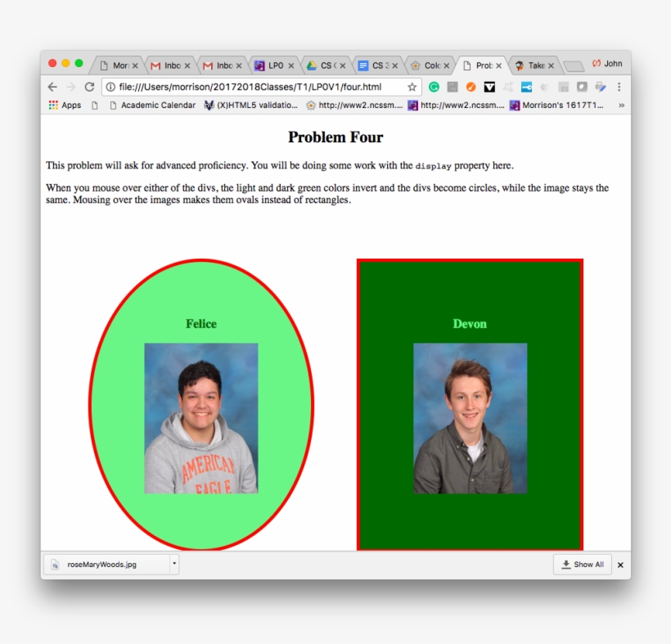Open the Academic Calendar bookmark
Image resolution: width=671 pixels, height=644 pixels.
152,105
